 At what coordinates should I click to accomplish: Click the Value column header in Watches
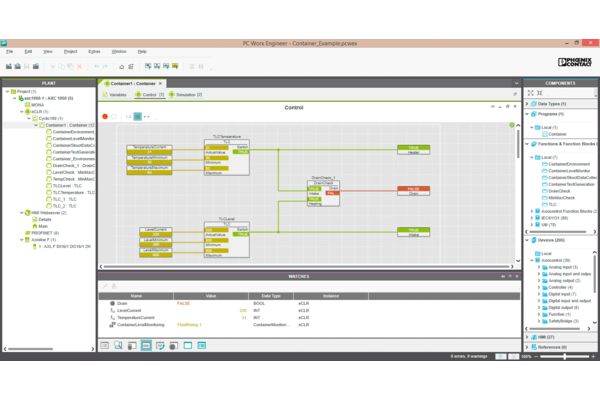(211, 296)
